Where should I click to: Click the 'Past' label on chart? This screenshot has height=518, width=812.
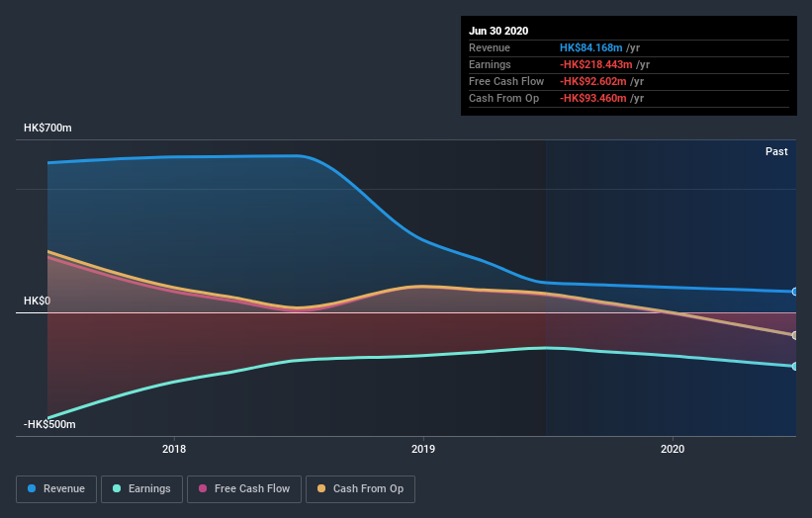pos(776,151)
